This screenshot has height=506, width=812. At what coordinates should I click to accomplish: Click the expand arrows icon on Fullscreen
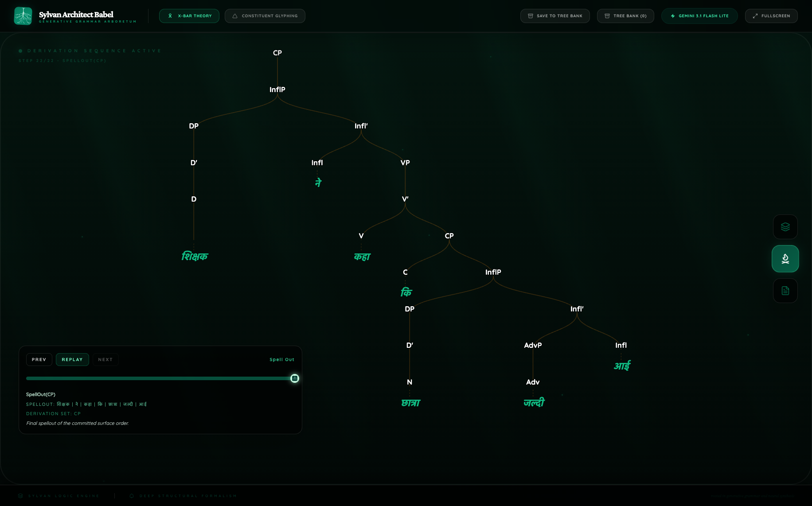[x=755, y=16]
